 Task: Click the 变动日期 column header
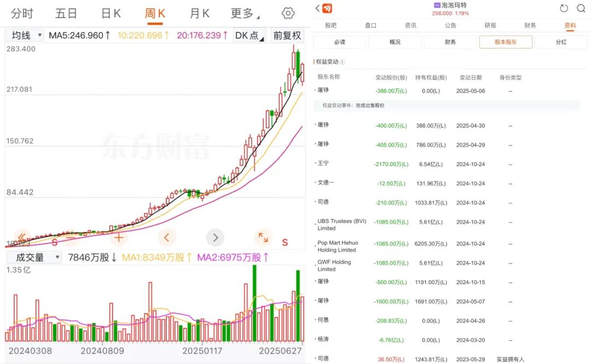(x=471, y=78)
